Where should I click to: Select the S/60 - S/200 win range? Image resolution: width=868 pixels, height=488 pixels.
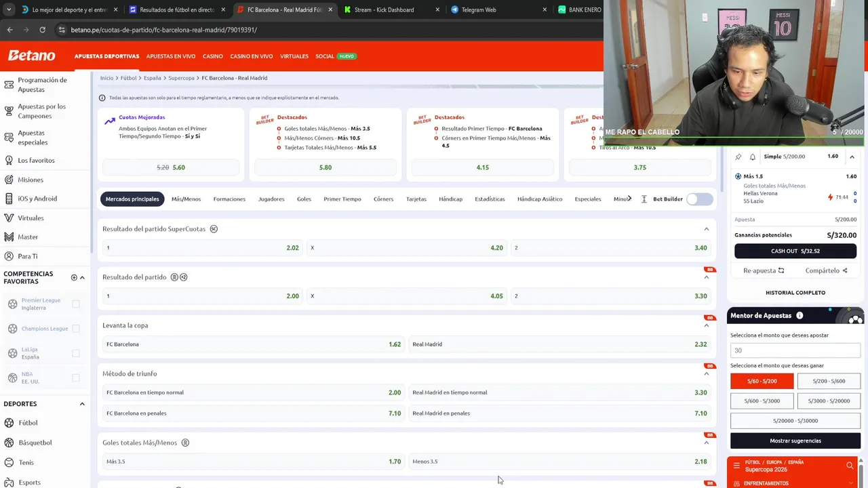pos(762,381)
